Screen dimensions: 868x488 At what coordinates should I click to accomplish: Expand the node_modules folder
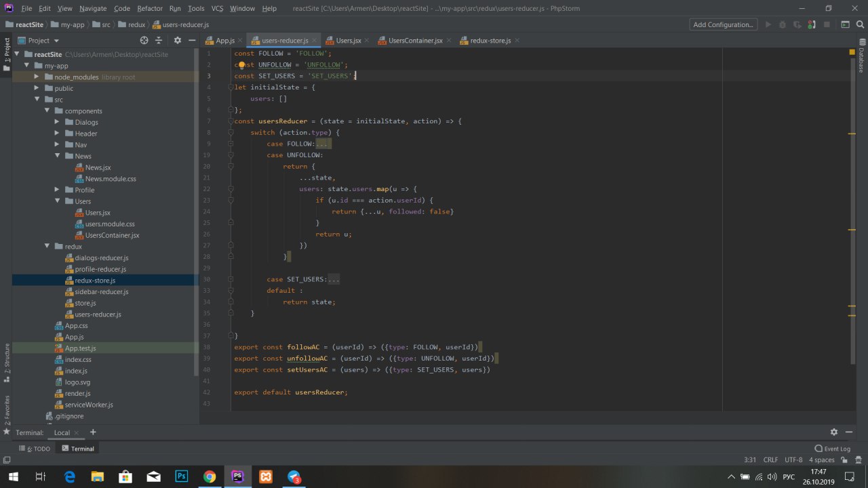[x=37, y=77]
